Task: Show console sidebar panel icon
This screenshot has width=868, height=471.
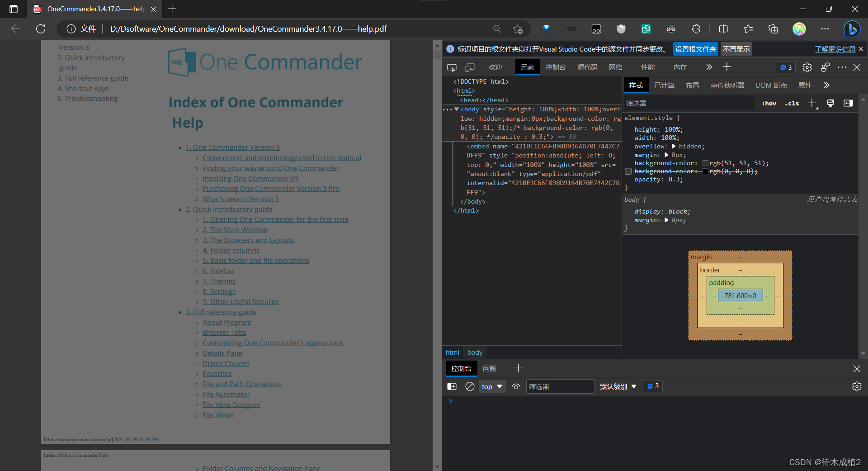Action: click(x=452, y=386)
